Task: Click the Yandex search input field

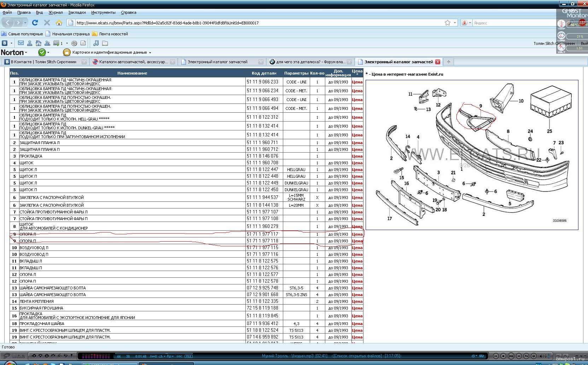Action: 513,23
